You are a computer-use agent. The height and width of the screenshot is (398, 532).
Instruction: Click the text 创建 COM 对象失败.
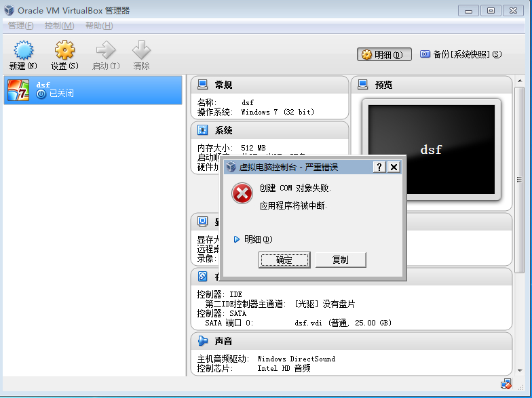pyautogui.click(x=295, y=188)
